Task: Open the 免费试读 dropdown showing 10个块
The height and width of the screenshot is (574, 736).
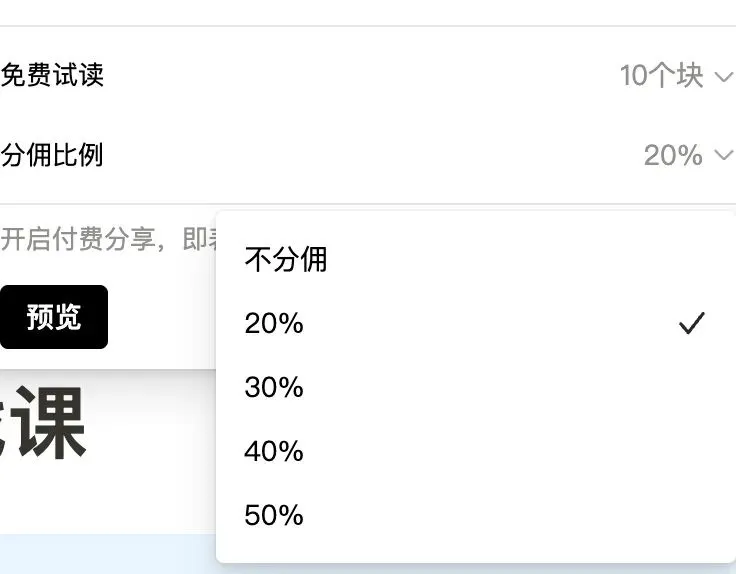Action: coord(662,76)
